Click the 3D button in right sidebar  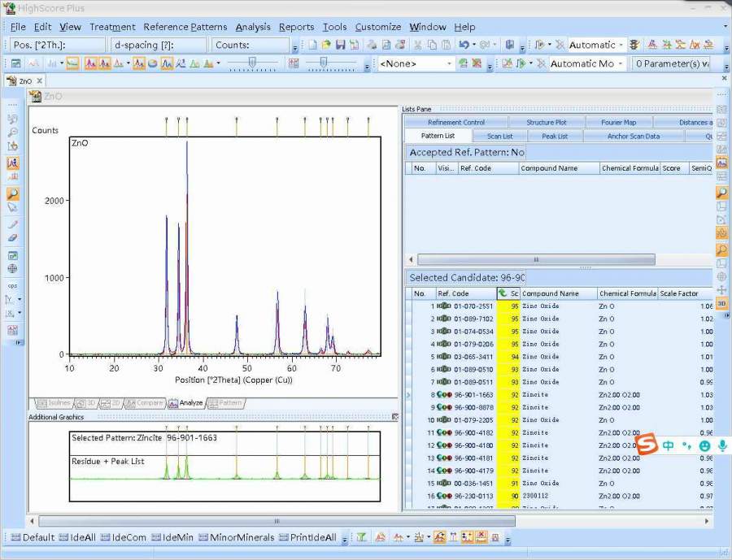pos(721,303)
